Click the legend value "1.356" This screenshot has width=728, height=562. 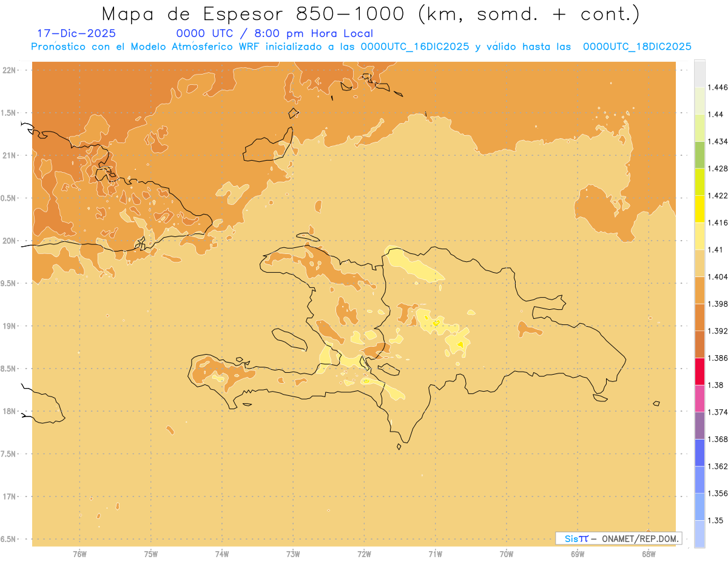pos(718,493)
